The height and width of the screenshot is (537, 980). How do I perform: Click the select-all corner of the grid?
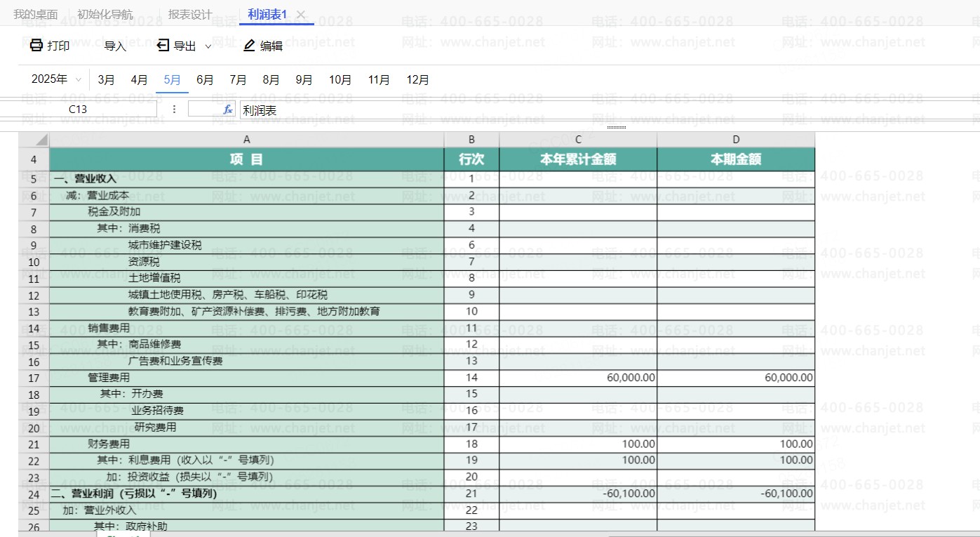tap(34, 140)
